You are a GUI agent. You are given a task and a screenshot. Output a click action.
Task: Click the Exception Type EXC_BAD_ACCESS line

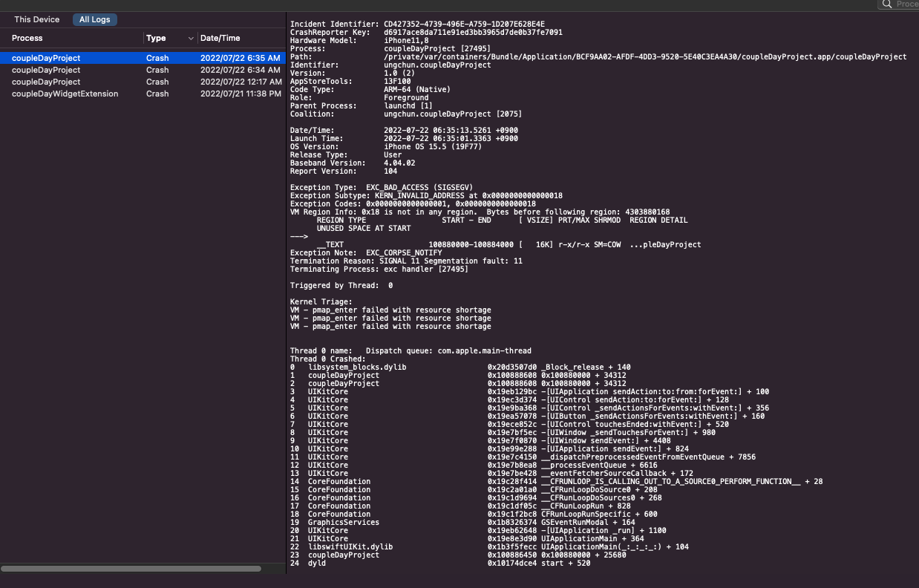[382, 188]
